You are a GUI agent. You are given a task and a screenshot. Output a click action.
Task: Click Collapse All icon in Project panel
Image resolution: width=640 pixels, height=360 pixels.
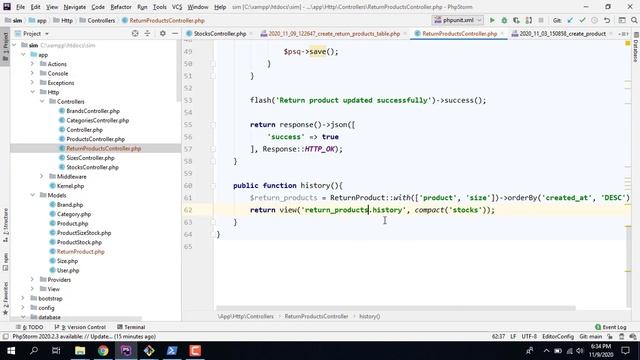click(x=147, y=33)
